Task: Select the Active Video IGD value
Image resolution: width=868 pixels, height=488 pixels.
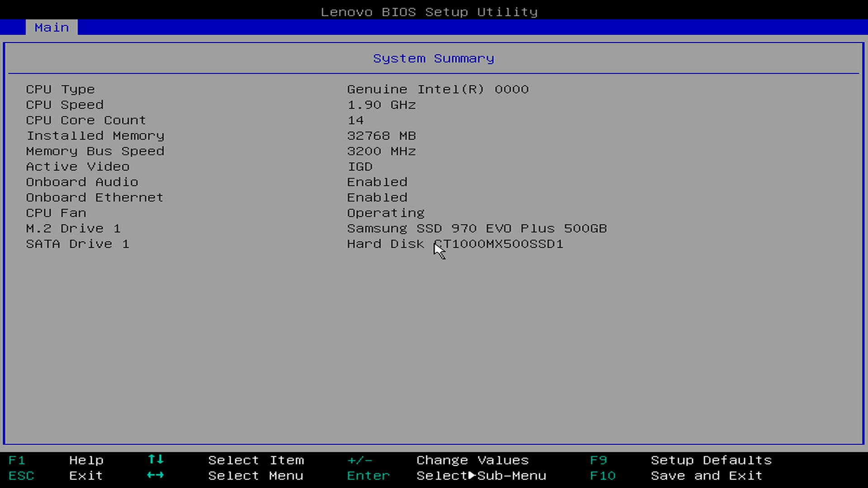Action: pos(360,167)
